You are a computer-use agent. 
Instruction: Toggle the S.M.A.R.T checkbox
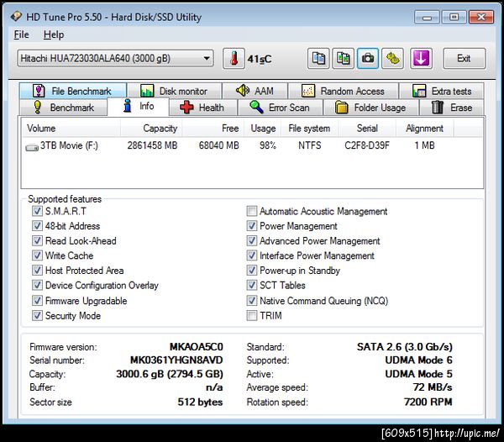[x=37, y=211]
